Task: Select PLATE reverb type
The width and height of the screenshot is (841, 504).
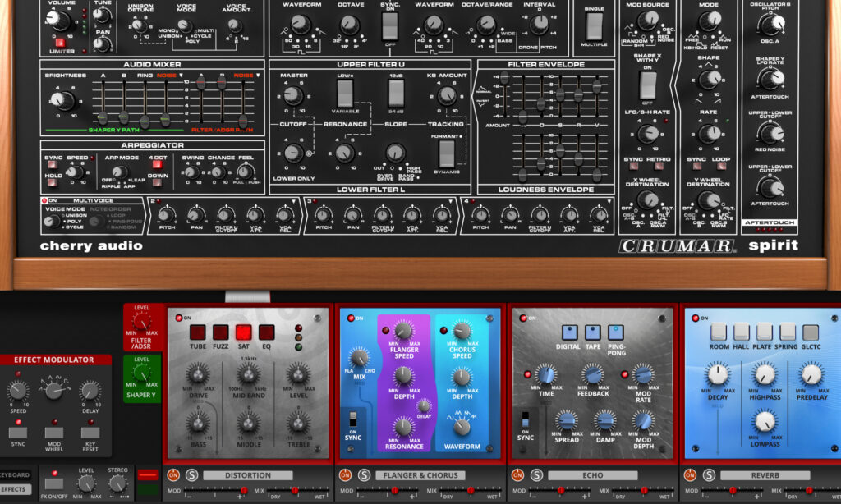Action: 765,332
